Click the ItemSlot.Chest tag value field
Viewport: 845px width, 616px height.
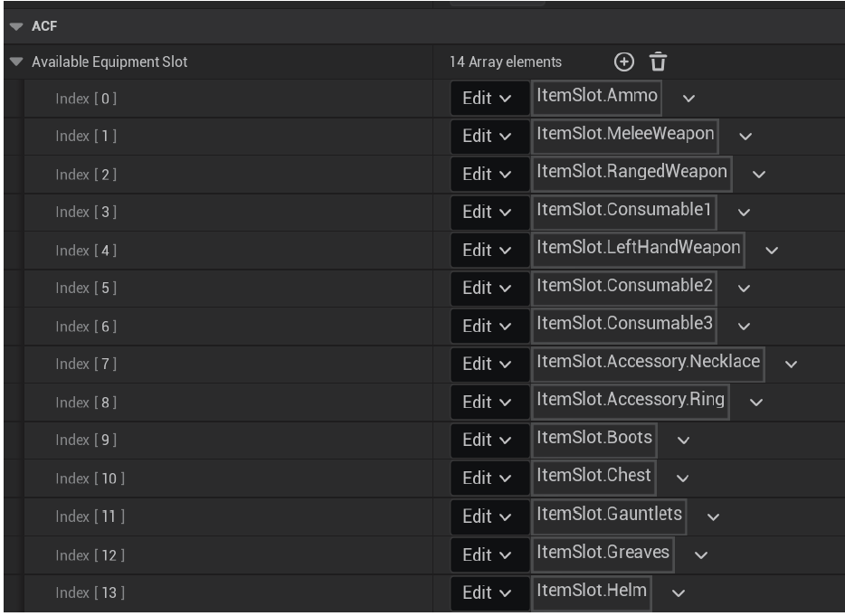coord(593,478)
